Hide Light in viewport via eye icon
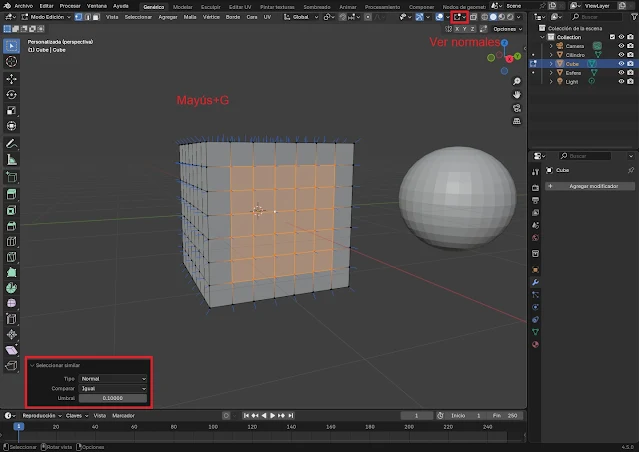 (621, 82)
